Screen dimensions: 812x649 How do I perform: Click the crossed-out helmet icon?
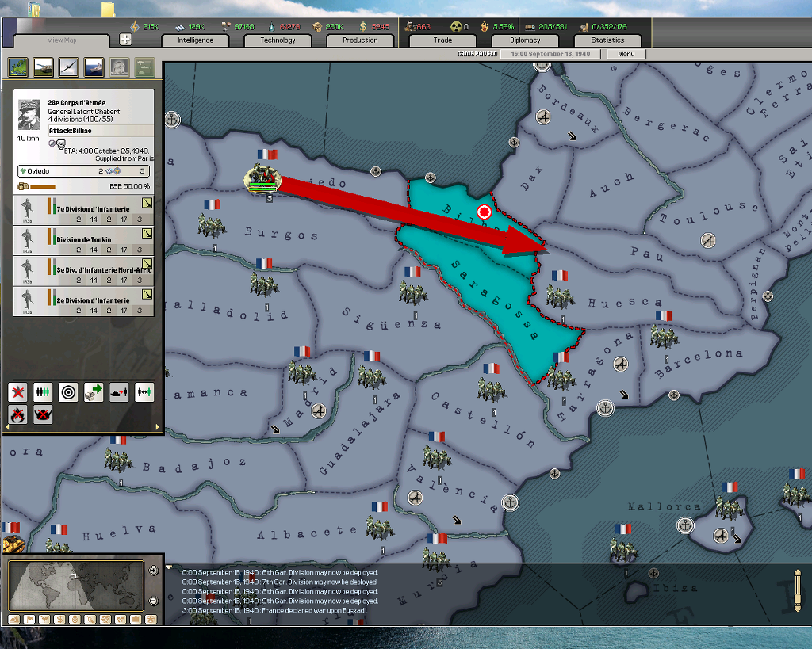[43, 414]
